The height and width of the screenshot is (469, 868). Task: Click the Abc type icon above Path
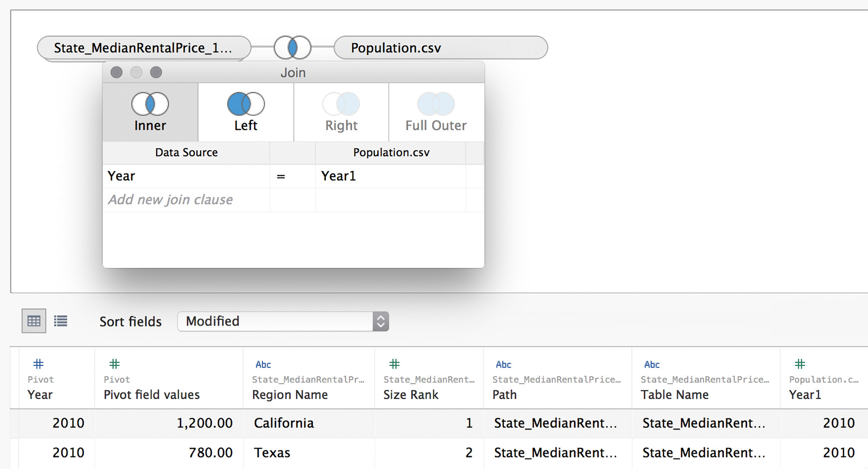coord(503,365)
